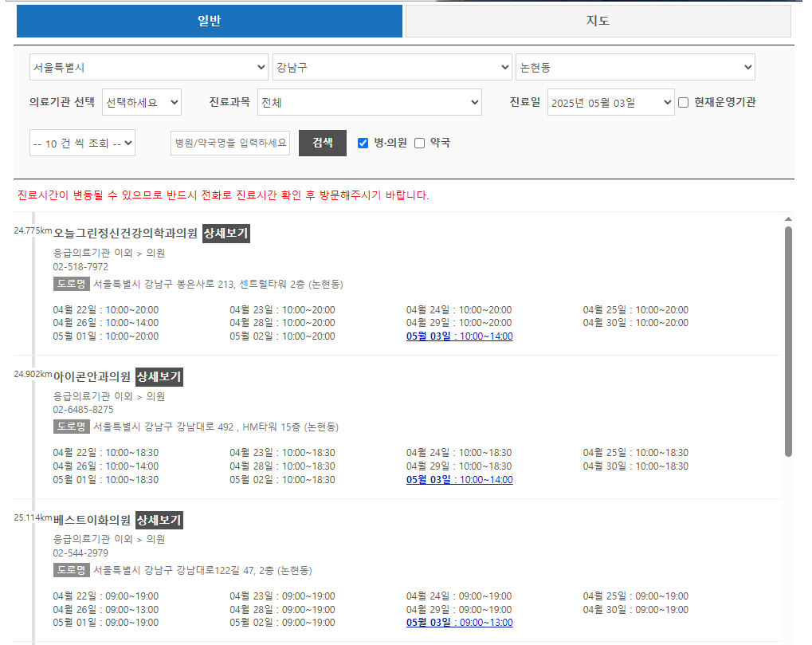Open the 논현동 neighborhood dropdown
Image resolution: width=812 pixels, height=645 pixels.
(636, 67)
